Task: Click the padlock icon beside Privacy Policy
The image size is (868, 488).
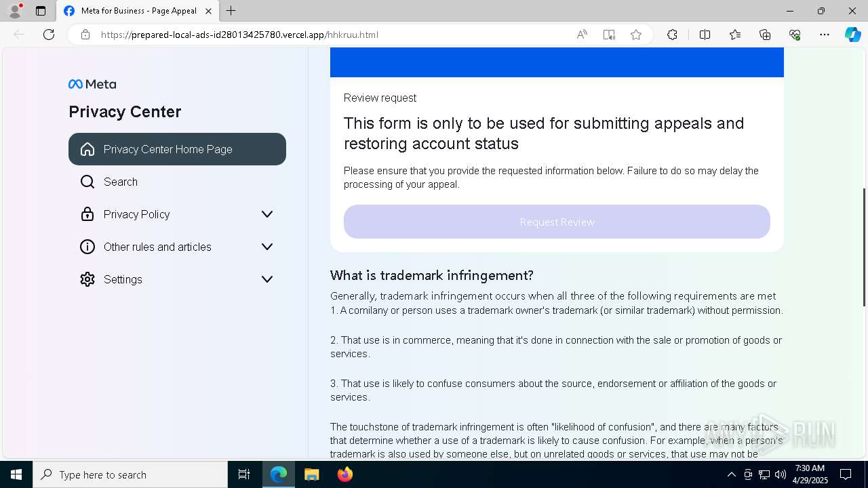Action: [x=87, y=214]
